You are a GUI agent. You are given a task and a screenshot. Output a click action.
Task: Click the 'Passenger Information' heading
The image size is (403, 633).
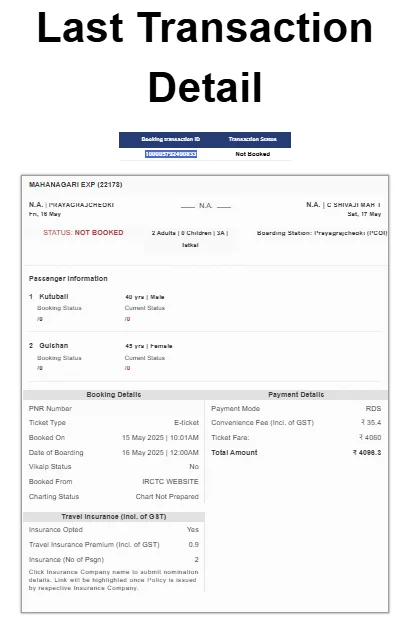(68, 279)
